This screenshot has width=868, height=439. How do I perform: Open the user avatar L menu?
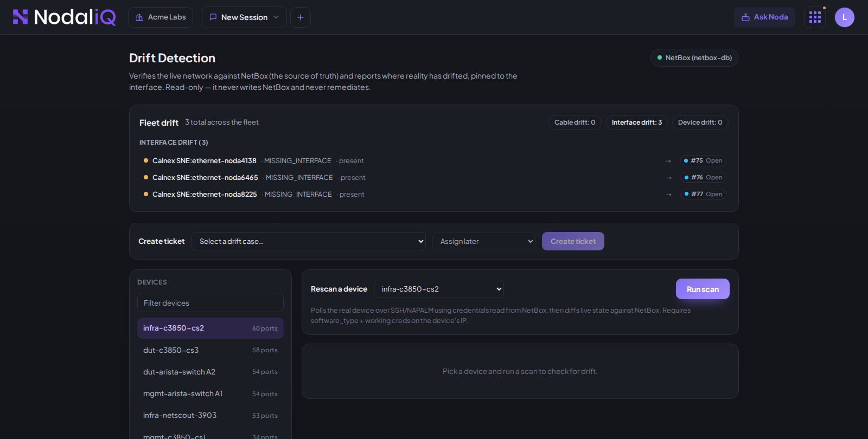[845, 17]
